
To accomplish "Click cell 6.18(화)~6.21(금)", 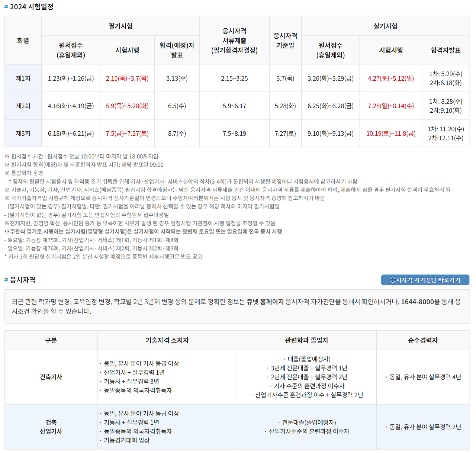I will tap(71, 133).
